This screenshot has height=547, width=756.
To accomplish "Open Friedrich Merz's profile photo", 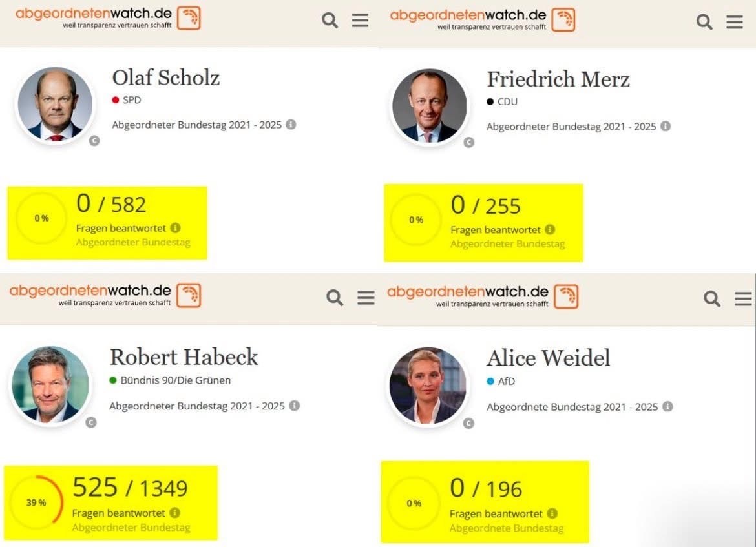I will (x=429, y=105).
